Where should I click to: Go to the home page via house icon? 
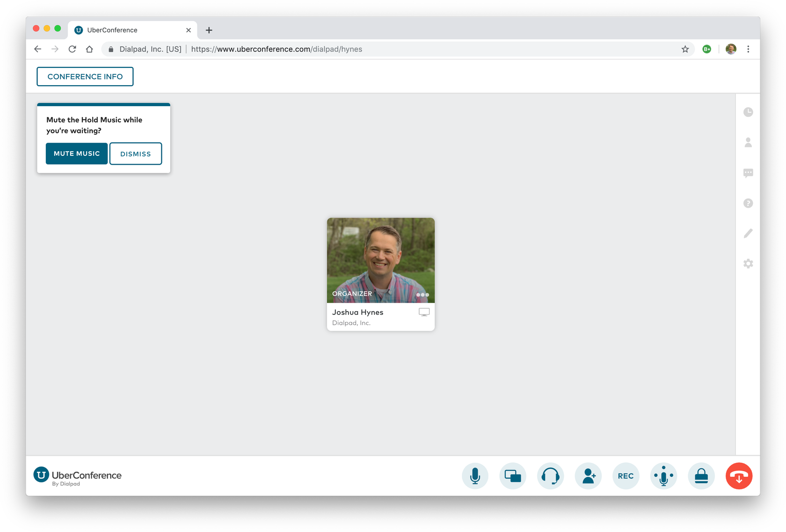point(89,49)
